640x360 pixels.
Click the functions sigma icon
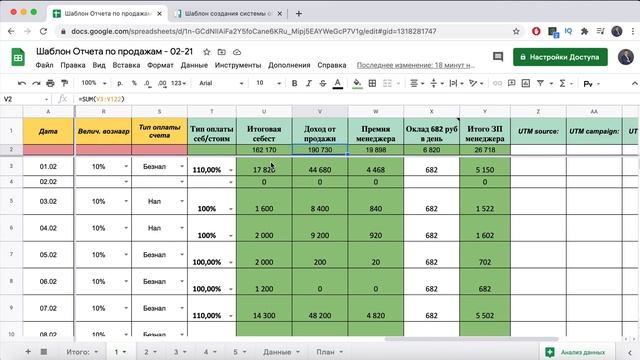point(562,83)
